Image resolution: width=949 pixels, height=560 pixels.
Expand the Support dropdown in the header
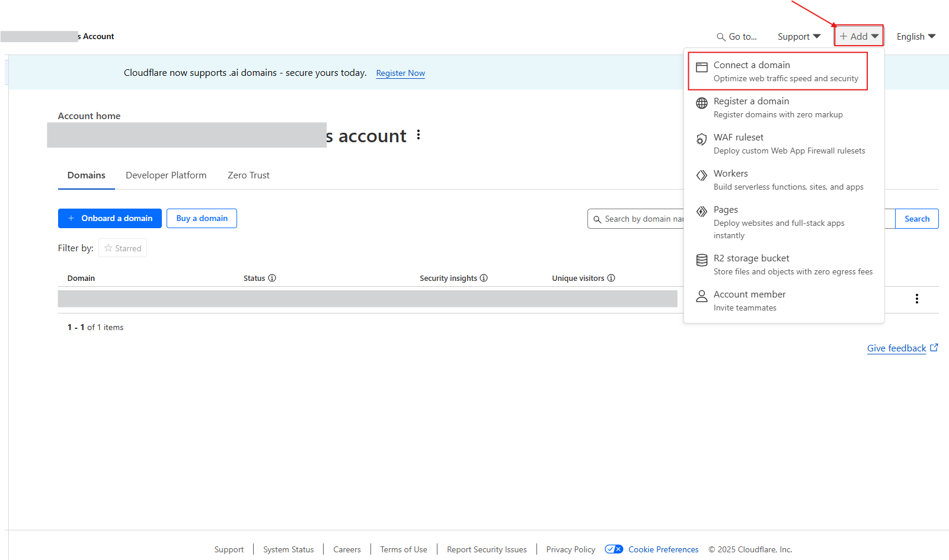coord(799,37)
